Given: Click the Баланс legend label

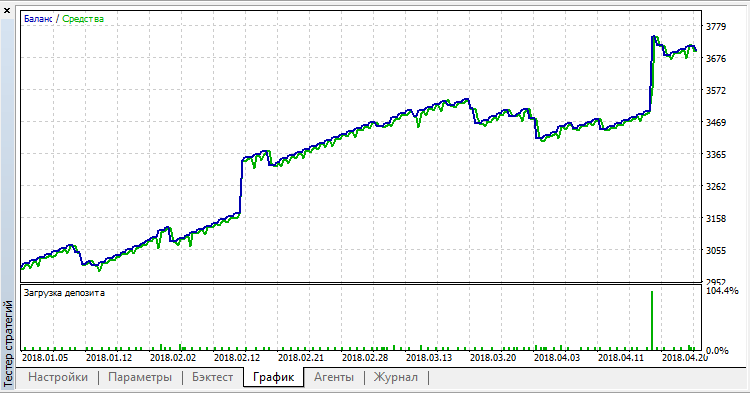Looking at the screenshot, I should coord(38,19).
